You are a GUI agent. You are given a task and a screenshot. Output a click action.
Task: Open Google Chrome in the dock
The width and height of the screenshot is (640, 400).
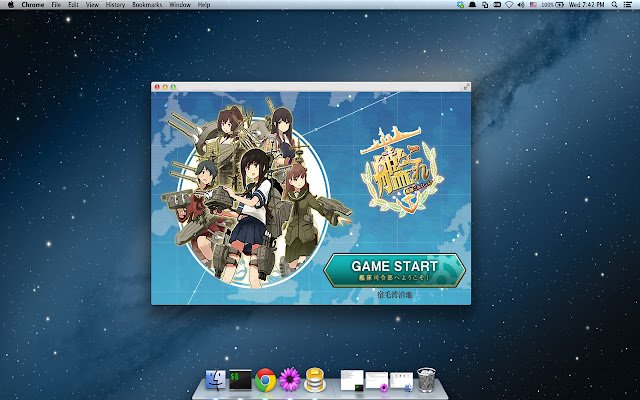pyautogui.click(x=265, y=380)
